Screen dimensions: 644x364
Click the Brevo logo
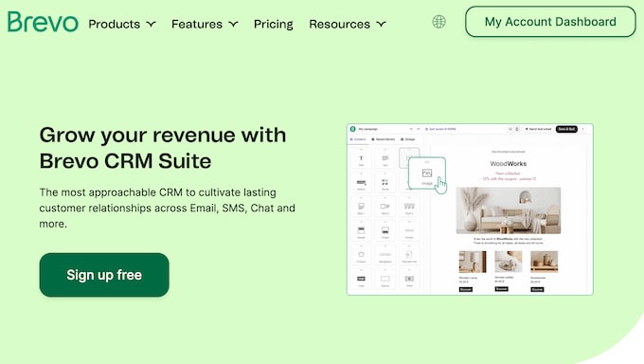point(43,22)
